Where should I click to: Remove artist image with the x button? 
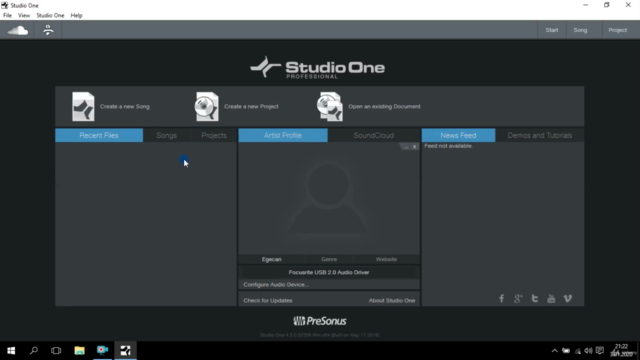point(414,147)
